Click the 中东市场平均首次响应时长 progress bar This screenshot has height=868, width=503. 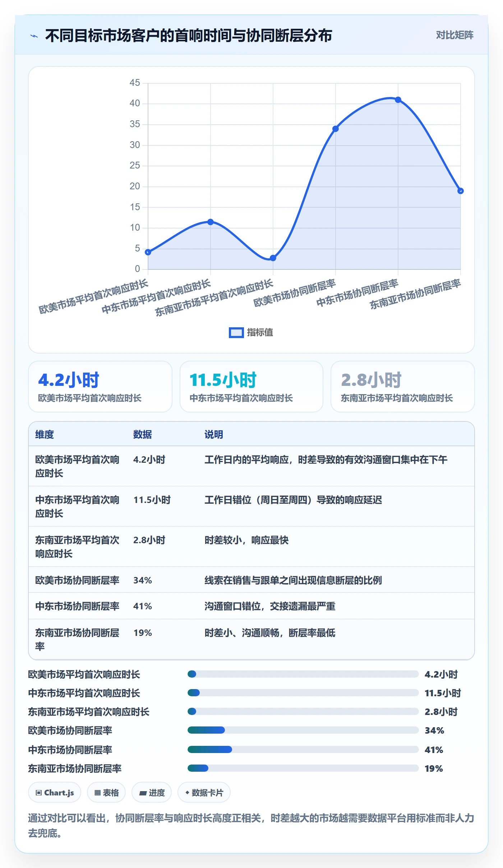[x=303, y=693]
